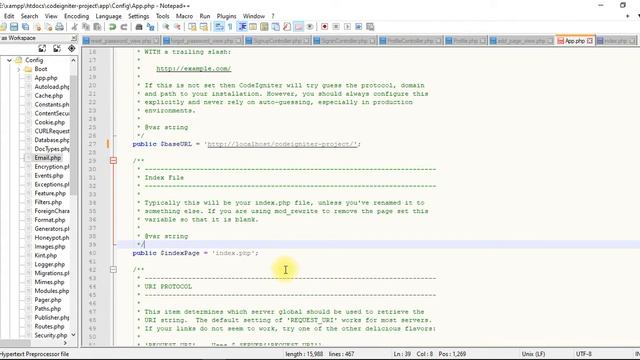
Task: Click the plus button beside the menu bar
Action: click(627, 16)
